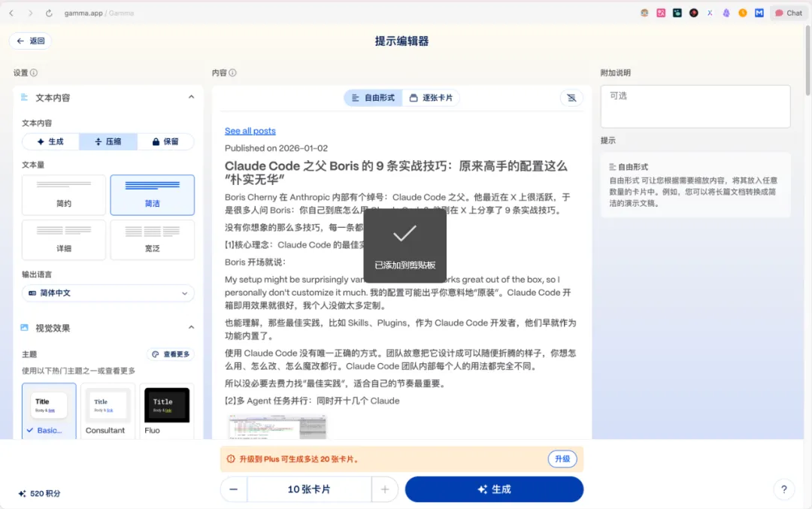Switch to the 自由形式 tab
The height and width of the screenshot is (509, 812).
(374, 98)
